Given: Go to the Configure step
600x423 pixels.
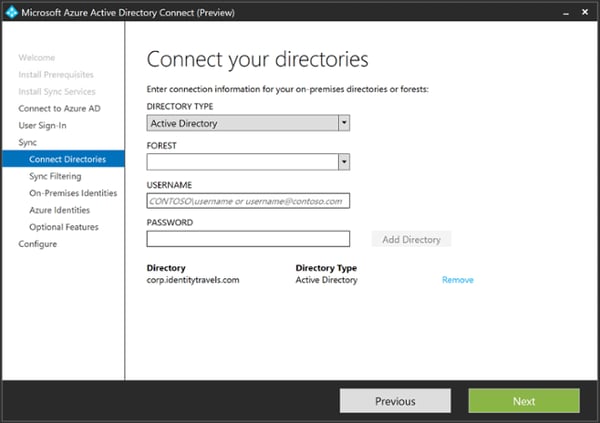Looking at the screenshot, I should [x=38, y=244].
